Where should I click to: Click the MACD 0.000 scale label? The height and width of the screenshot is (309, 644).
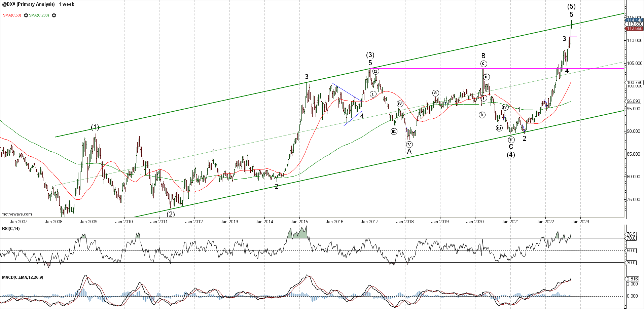[x=633, y=296]
